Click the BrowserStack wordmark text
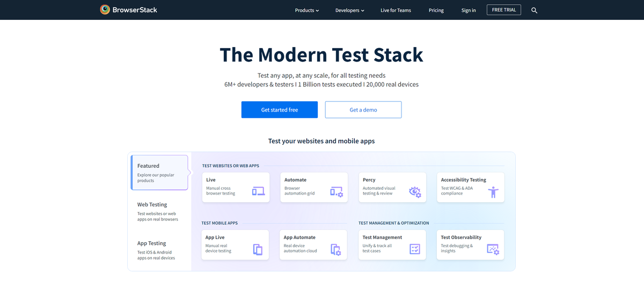Viewport: 644px width, 282px height. click(135, 10)
